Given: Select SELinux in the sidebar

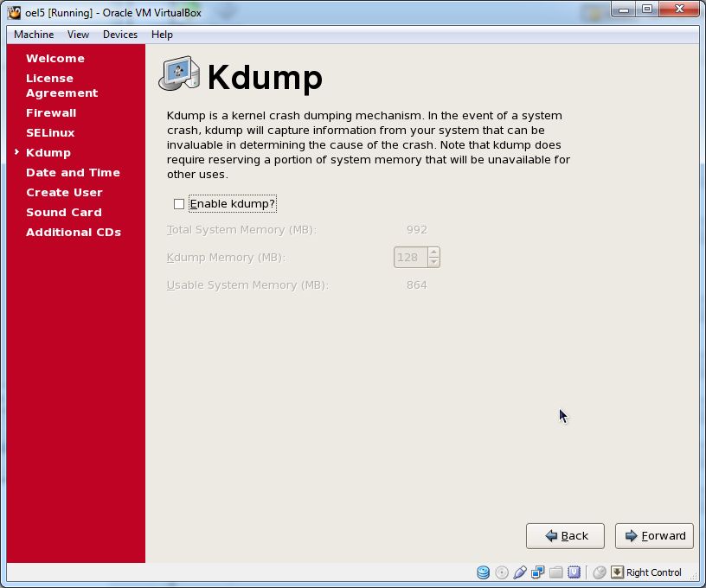Looking at the screenshot, I should (50, 132).
